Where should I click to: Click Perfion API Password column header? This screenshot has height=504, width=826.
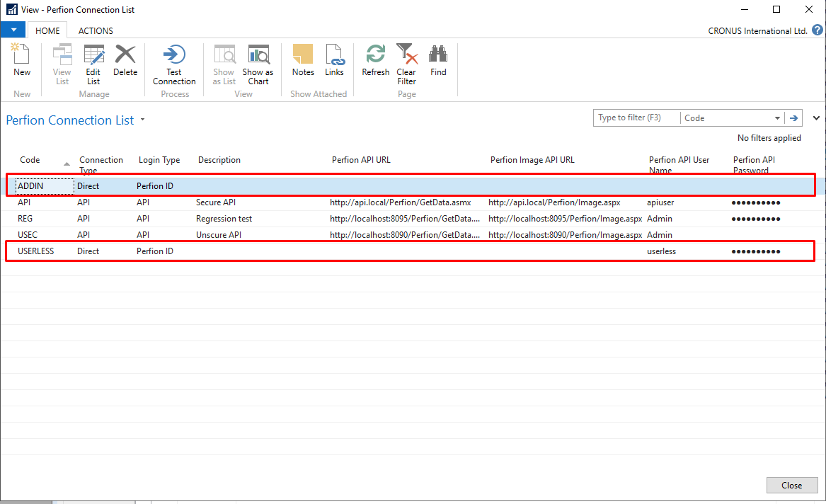(754, 164)
